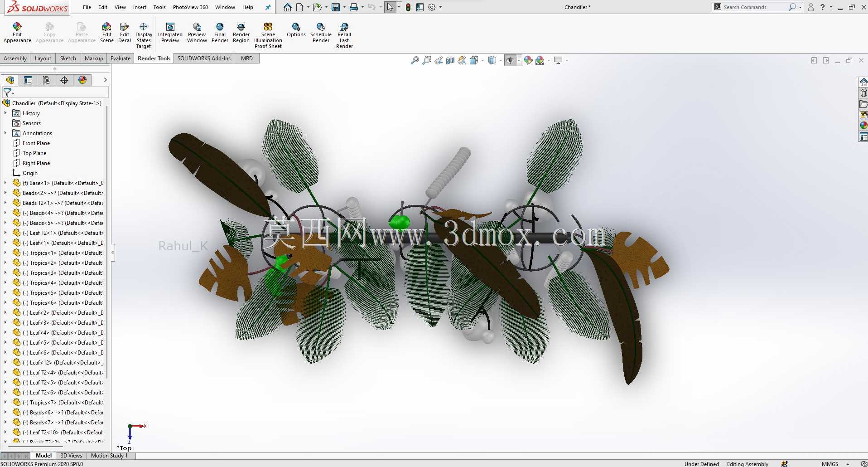Collapse the FeatureManager panel handle

click(x=113, y=253)
